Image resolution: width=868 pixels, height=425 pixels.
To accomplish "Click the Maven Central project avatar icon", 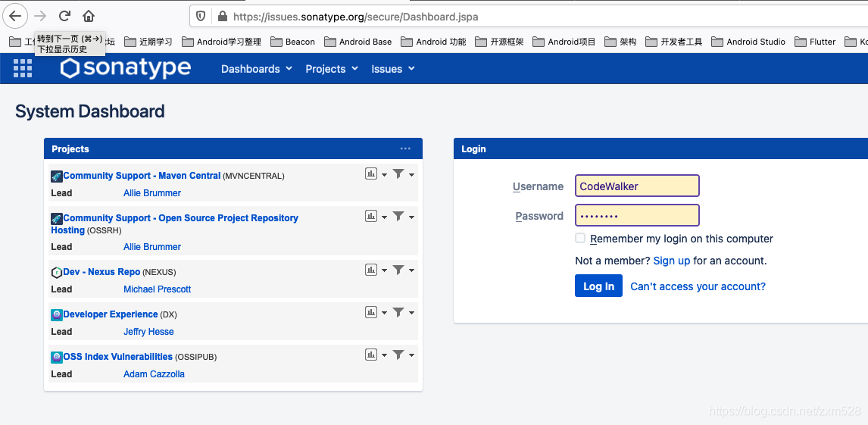I will coord(57,176).
